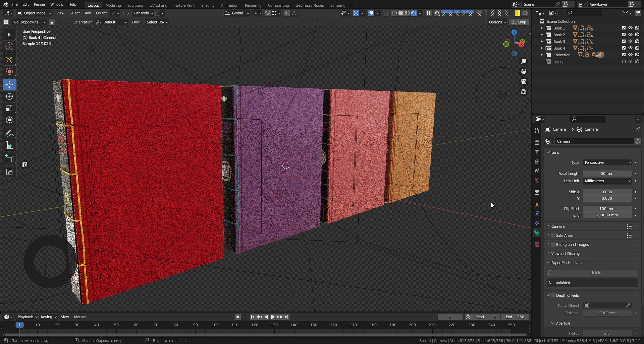The image size is (644, 344).
Task: Choose the Annotate pencil tool
Action: click(x=9, y=133)
